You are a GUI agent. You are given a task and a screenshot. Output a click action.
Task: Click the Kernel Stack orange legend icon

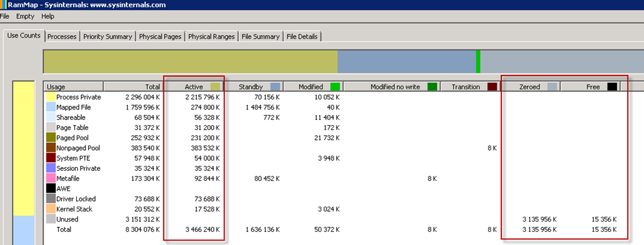pos(50,209)
